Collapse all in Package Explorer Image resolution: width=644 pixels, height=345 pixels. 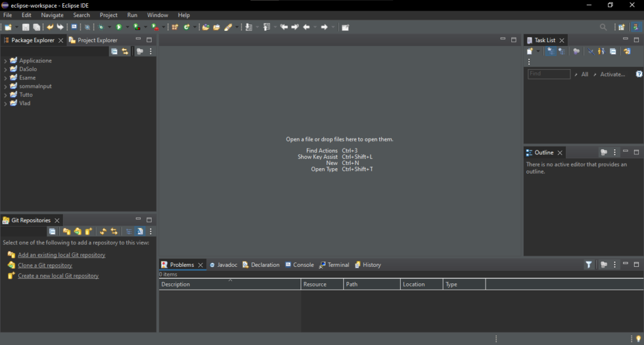point(114,52)
